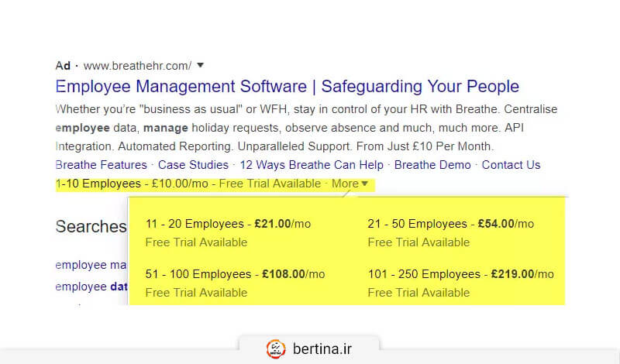Go to the Contact Us sitelink

click(x=511, y=165)
